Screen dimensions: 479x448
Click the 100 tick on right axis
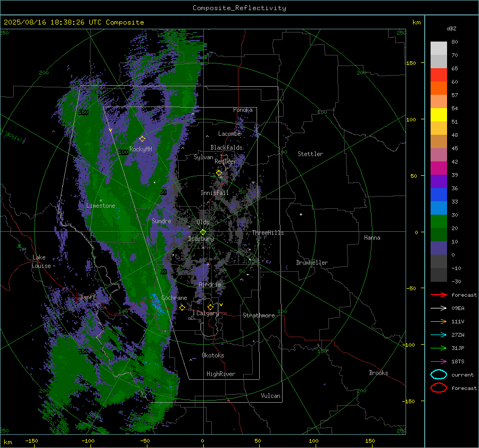click(x=411, y=119)
